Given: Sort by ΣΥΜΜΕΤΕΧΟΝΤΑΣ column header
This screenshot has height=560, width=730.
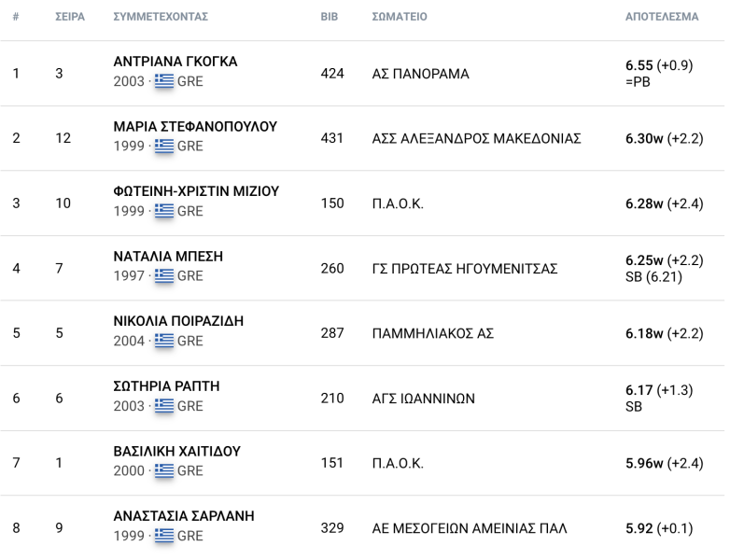Looking at the screenshot, I should click(x=160, y=17).
